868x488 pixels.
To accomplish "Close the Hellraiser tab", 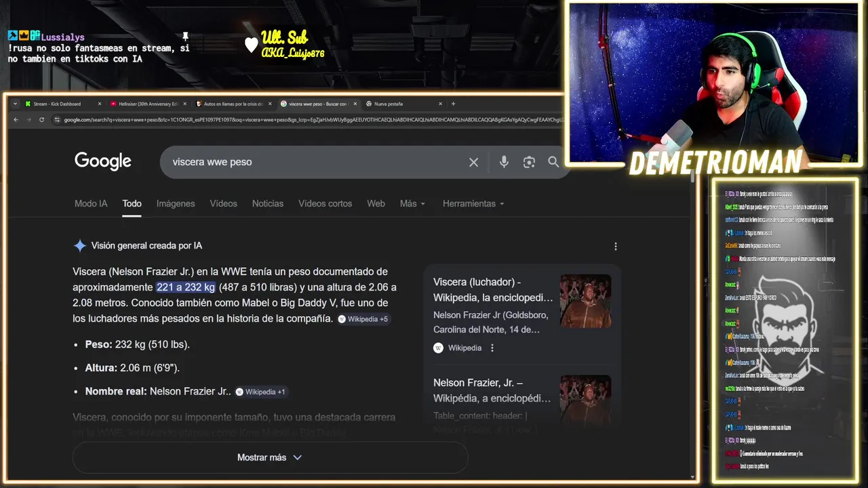I will point(184,104).
